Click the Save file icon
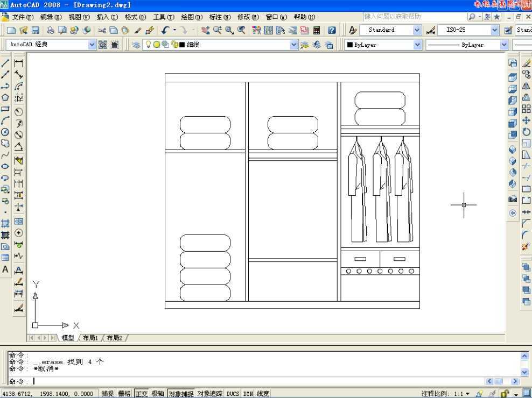Viewport: 532px width, 398px height. point(36,30)
